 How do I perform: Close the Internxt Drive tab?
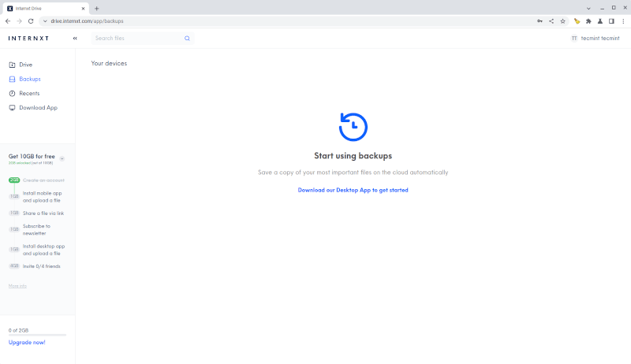[83, 9]
